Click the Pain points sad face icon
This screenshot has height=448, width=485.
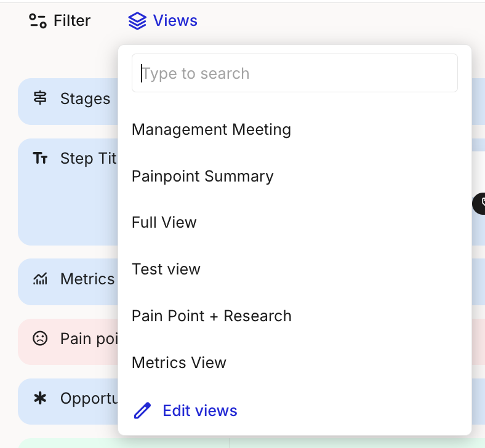(x=40, y=338)
